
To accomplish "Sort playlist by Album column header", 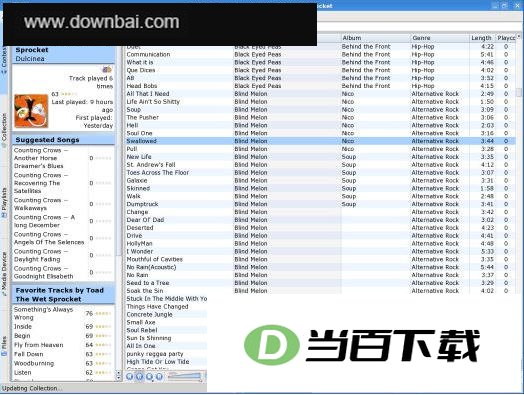I will point(376,38).
